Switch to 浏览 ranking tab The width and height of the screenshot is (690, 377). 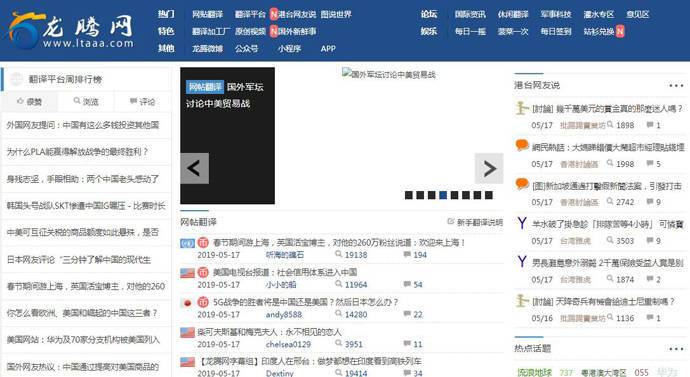(86, 102)
